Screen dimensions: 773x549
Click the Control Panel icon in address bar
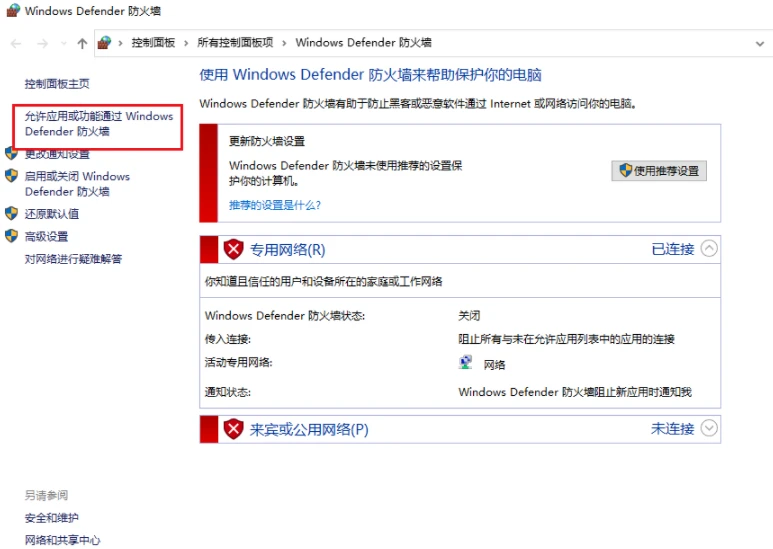[x=104, y=43]
